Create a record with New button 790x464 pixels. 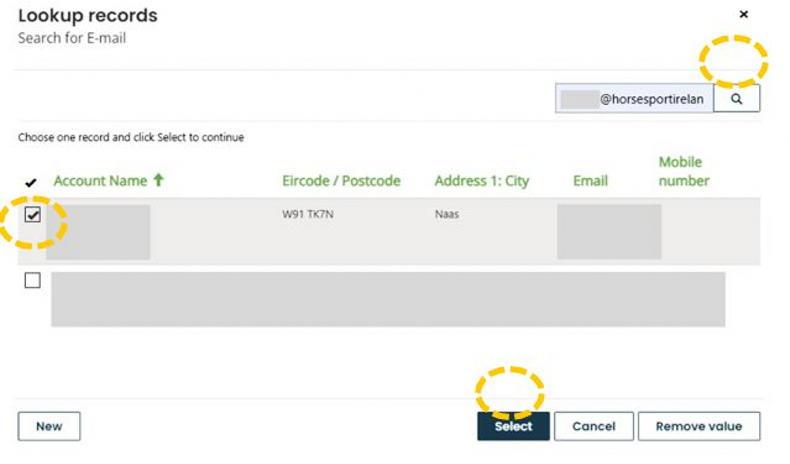coord(49,426)
